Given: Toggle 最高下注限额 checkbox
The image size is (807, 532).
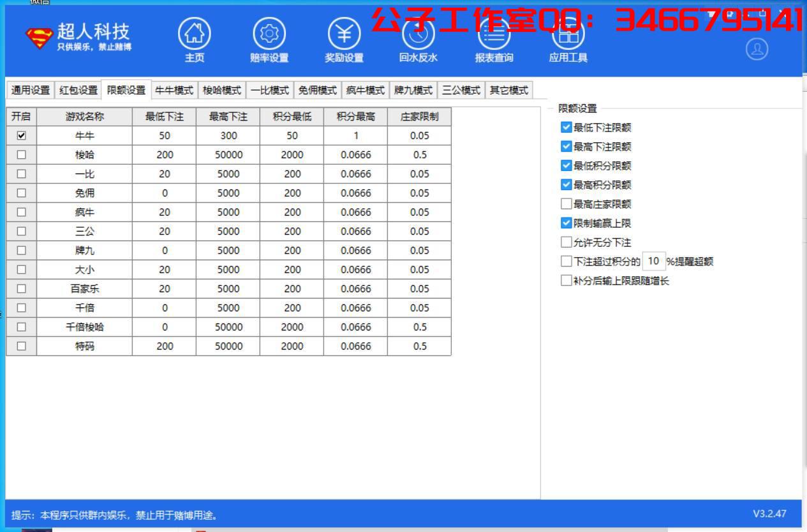Looking at the screenshot, I should point(566,147).
